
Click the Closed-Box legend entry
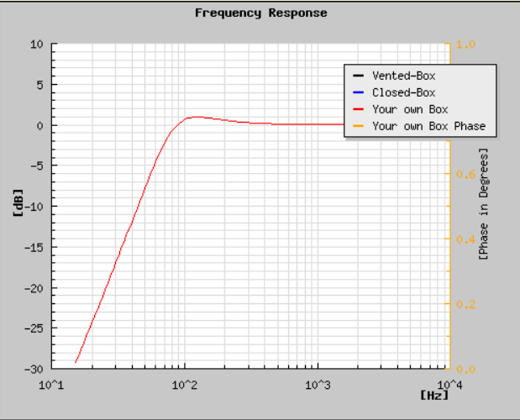(403, 92)
